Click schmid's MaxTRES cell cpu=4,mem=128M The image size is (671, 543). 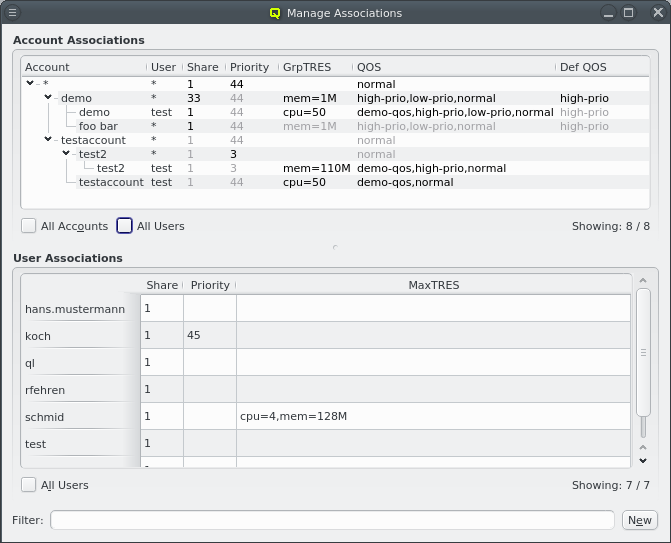(x=433, y=416)
